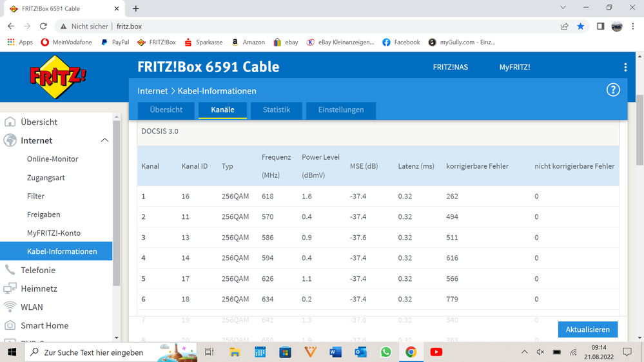
Task: Switch to the Statistik tab
Action: click(x=277, y=110)
